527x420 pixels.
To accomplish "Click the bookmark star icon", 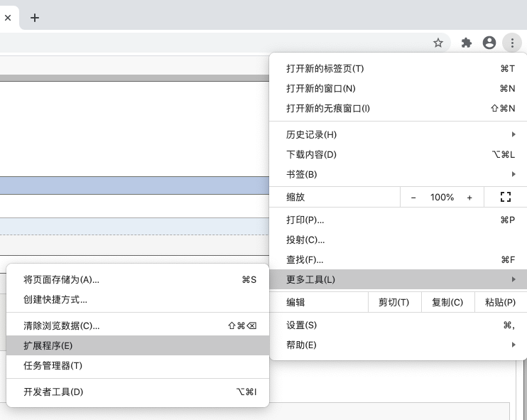I will coord(438,43).
